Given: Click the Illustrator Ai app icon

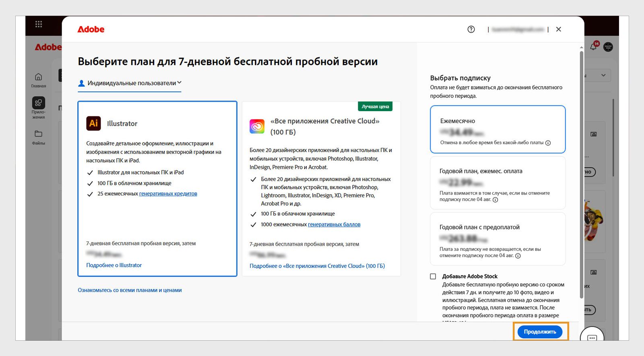Looking at the screenshot, I should (x=94, y=123).
